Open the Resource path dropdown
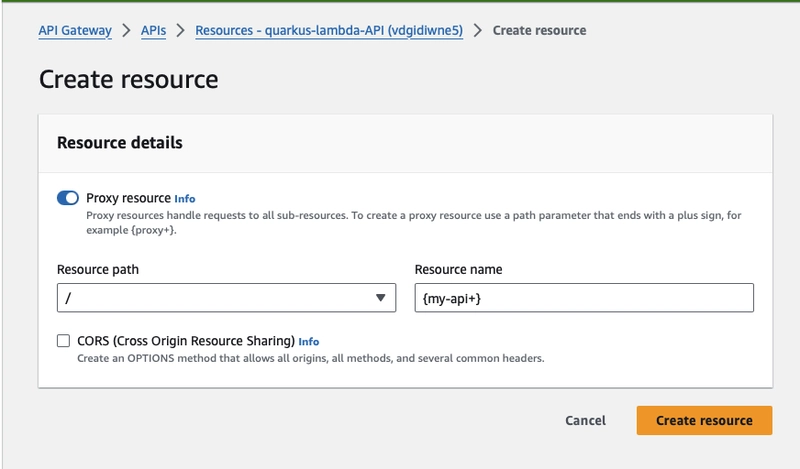Screen dimensions: 800x469 tap(227, 298)
